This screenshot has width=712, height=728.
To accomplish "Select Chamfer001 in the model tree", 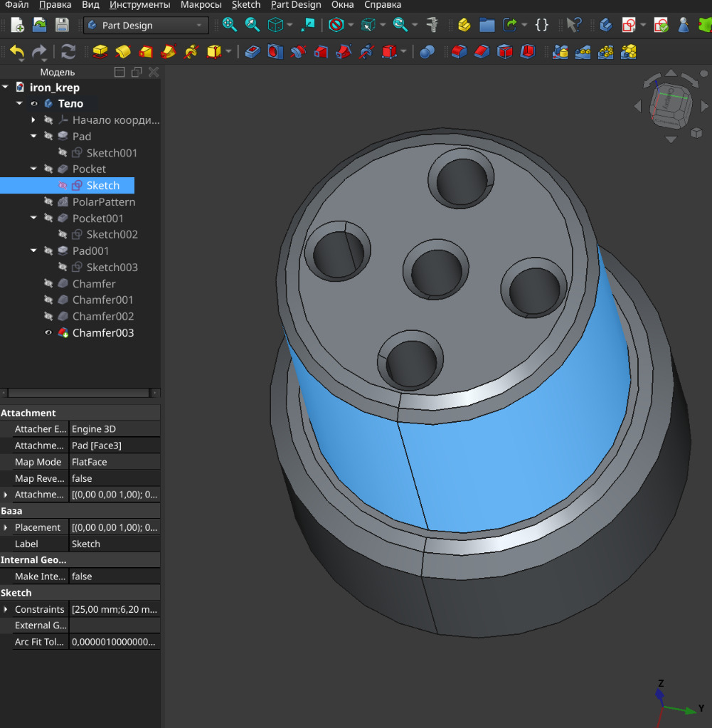I will click(x=102, y=300).
